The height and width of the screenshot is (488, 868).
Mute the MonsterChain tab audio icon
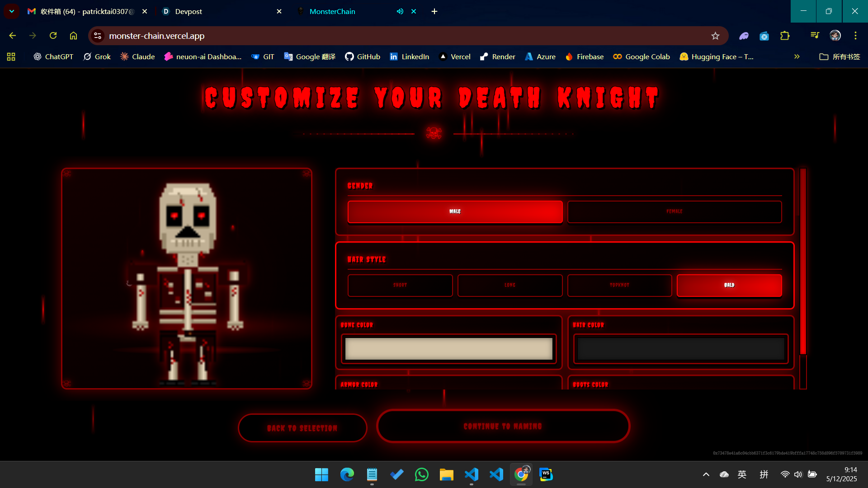tap(400, 11)
